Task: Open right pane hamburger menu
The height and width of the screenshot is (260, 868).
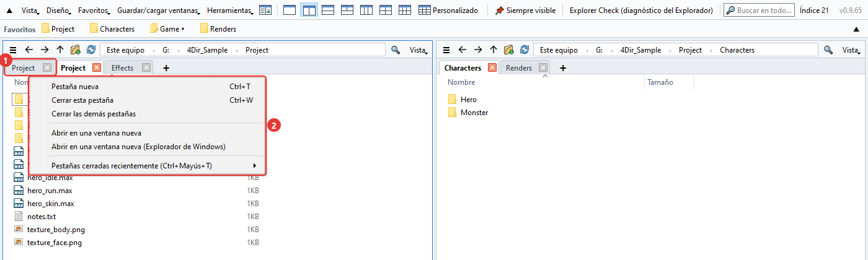Action: (x=446, y=50)
